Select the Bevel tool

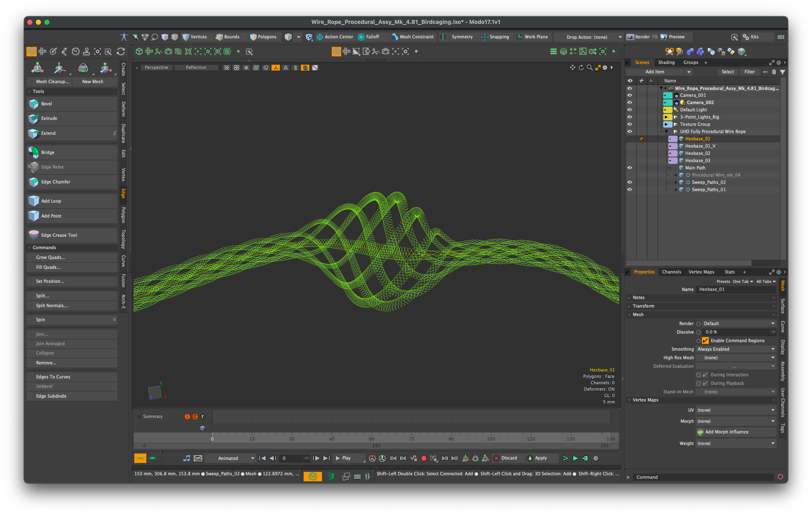(72, 104)
